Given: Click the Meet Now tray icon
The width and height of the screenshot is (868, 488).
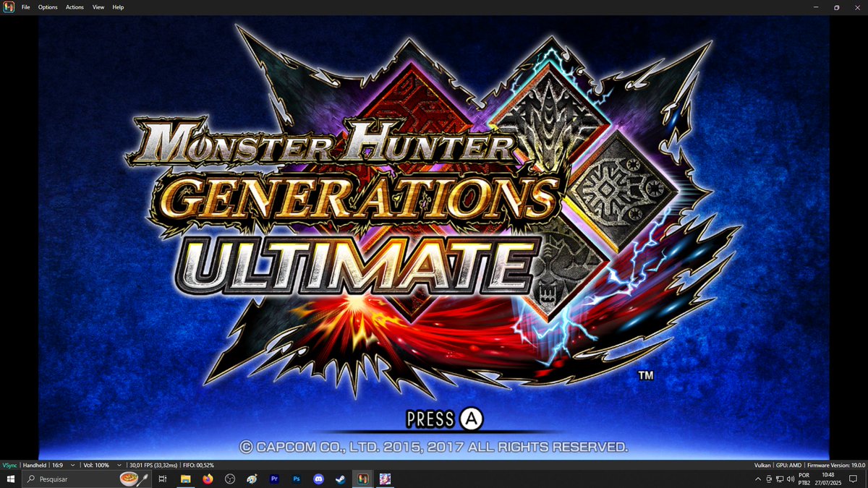Looking at the screenshot, I should 768,479.
